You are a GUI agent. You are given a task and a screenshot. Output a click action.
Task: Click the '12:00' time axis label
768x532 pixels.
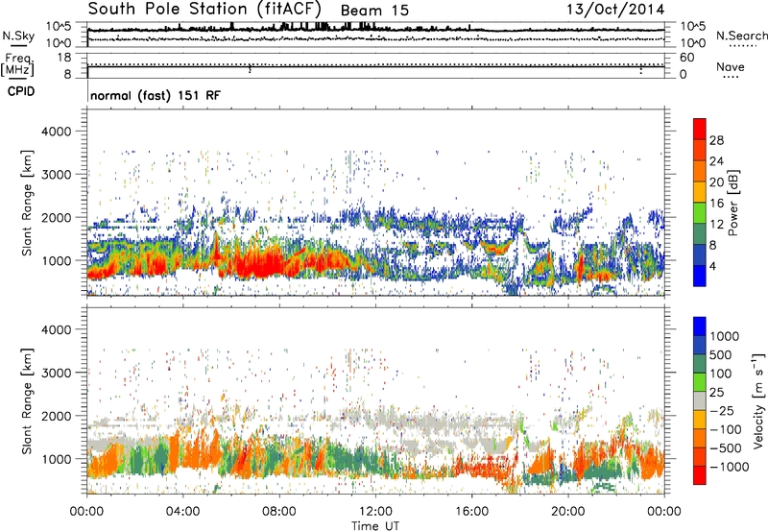(x=375, y=511)
